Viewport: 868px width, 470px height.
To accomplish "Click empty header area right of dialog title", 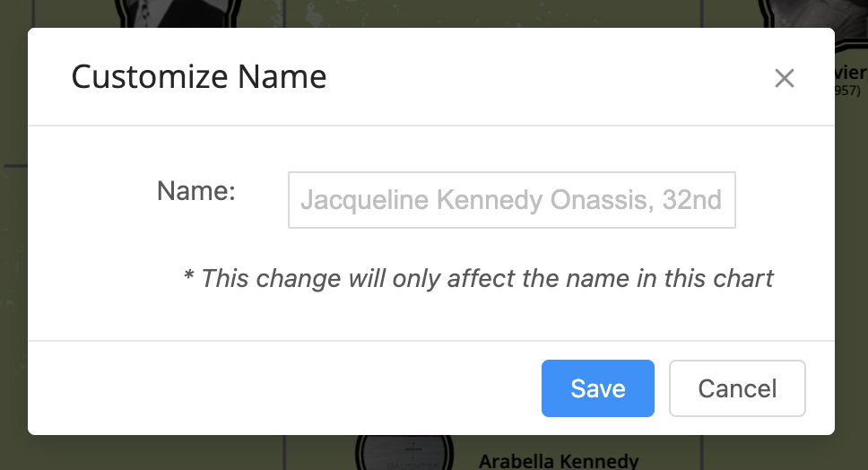I will coord(538,77).
